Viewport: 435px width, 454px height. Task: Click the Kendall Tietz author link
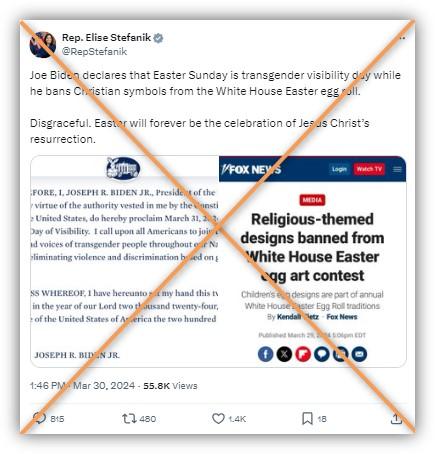tap(298, 317)
